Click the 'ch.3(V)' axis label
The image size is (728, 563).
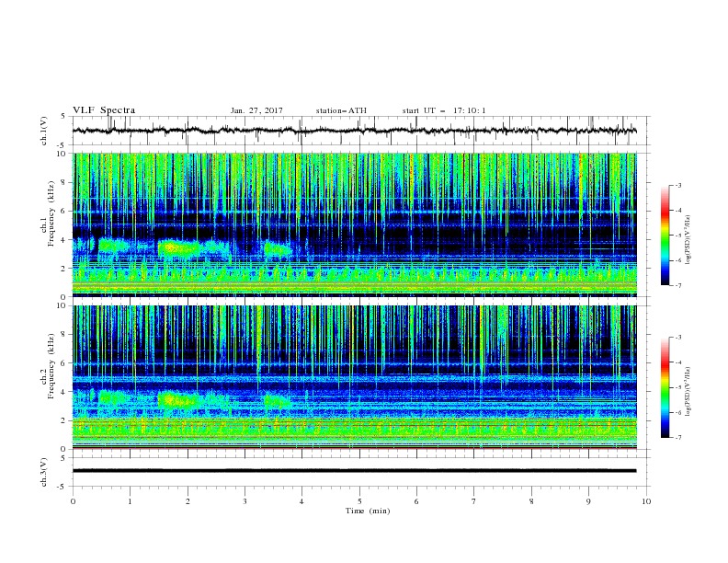point(44,472)
